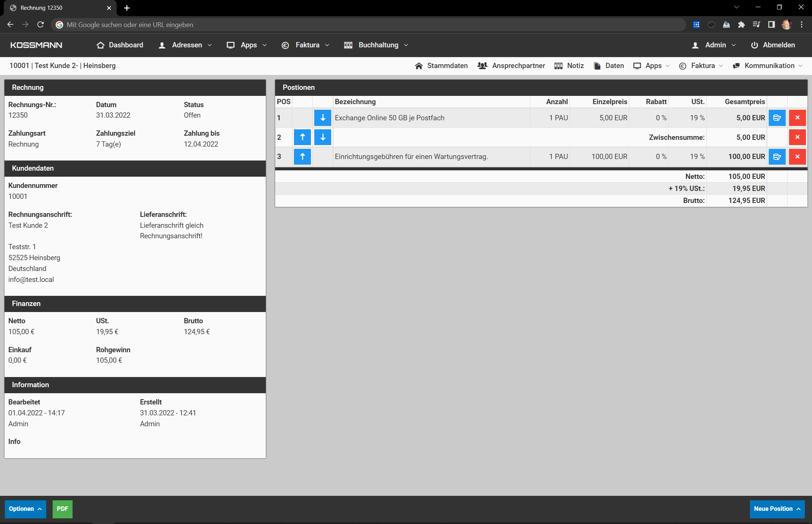Move position 1 Exchange Online down
The height and width of the screenshot is (524, 812).
coord(323,118)
